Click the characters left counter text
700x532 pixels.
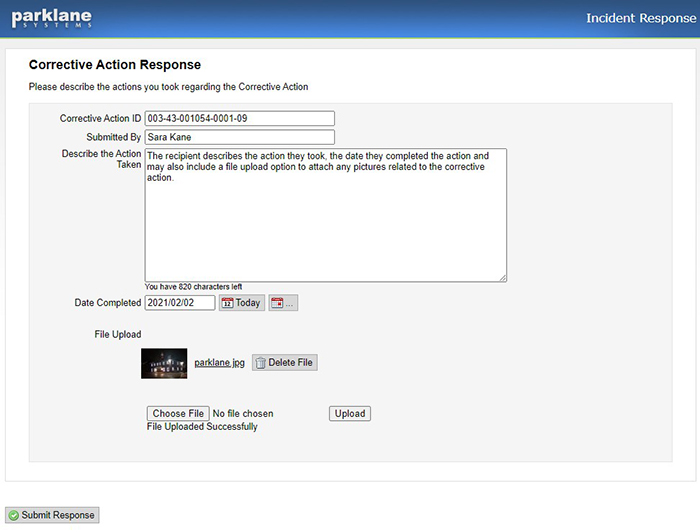click(x=193, y=287)
